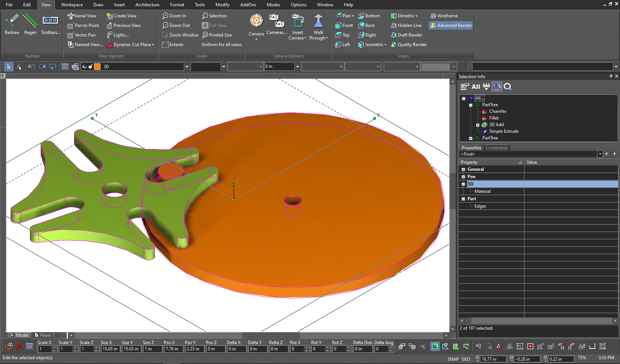Switch to the Constraints tab
The width and height of the screenshot is (620, 364).
[x=496, y=148]
